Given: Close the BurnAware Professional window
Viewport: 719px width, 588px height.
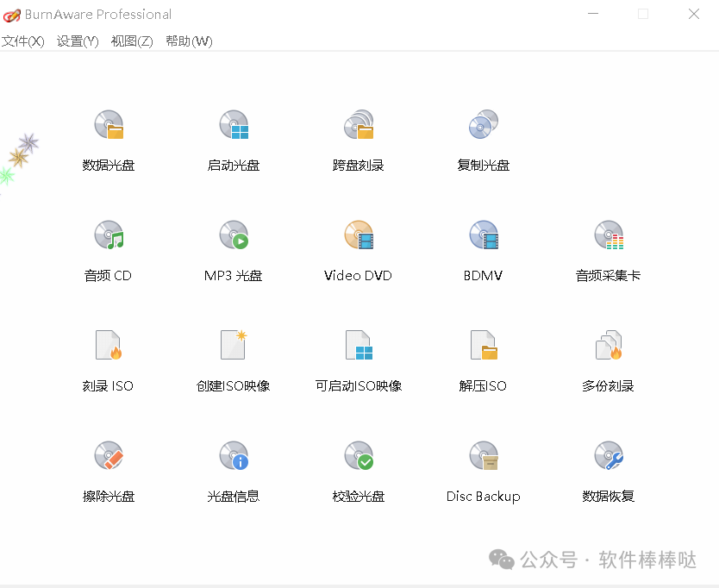Looking at the screenshot, I should tap(694, 14).
